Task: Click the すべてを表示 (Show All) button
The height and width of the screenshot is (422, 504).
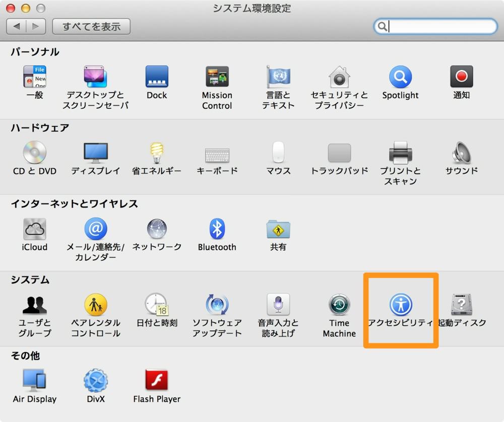Action: click(91, 26)
